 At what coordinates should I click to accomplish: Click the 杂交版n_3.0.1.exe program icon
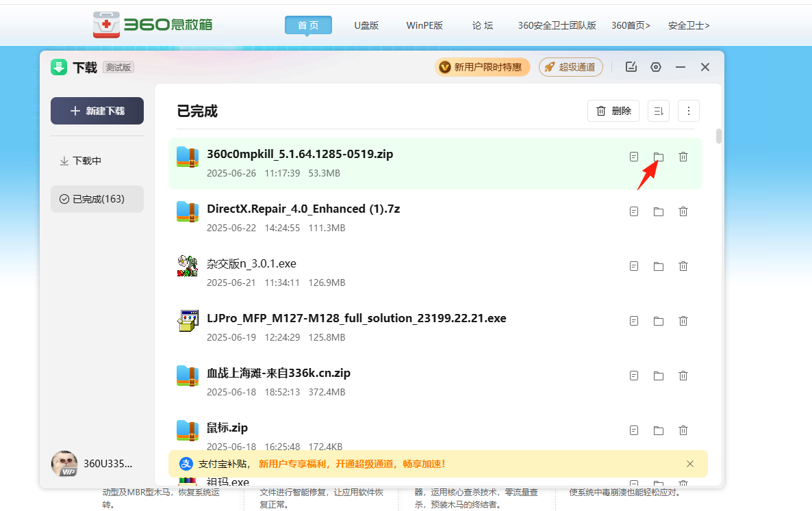pos(188,266)
